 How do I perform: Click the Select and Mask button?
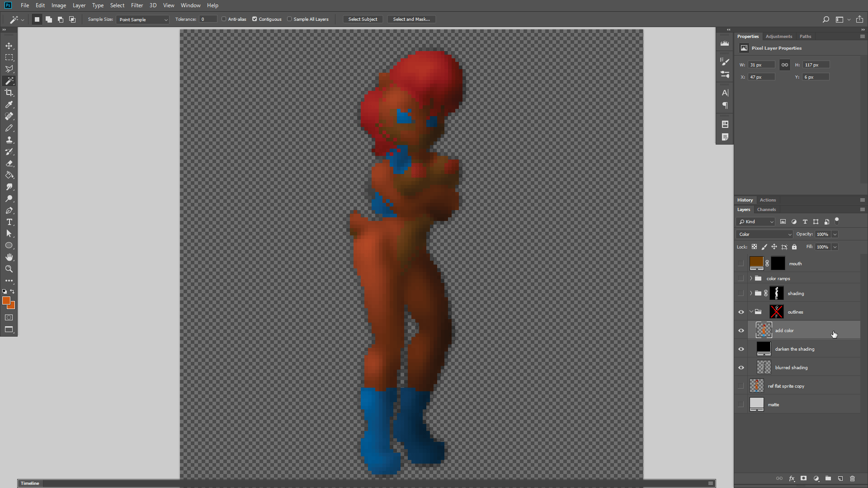411,19
